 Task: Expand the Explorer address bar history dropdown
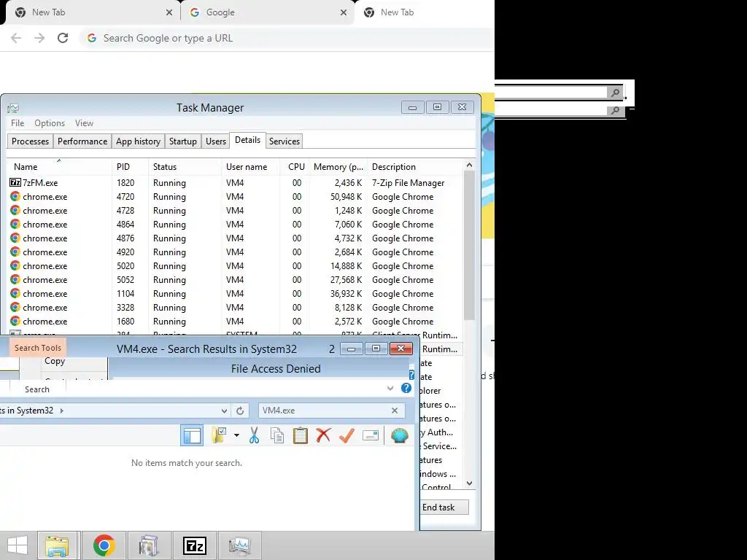[224, 411]
